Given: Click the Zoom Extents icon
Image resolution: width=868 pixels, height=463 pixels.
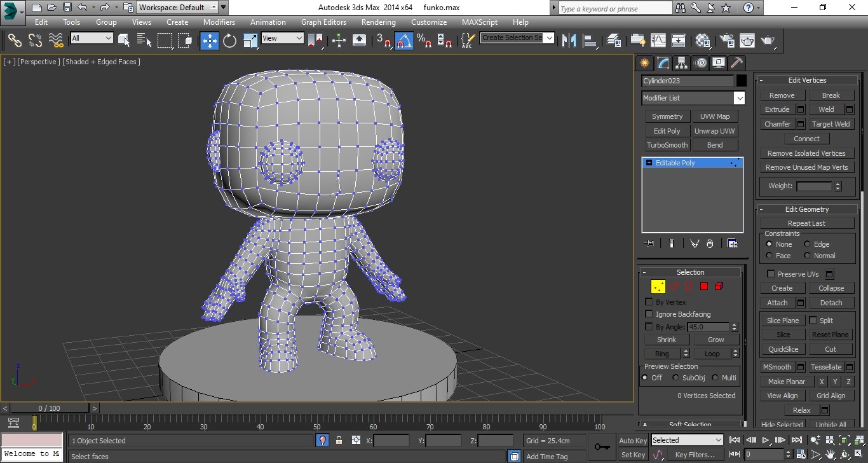Looking at the screenshot, I should (x=844, y=439).
